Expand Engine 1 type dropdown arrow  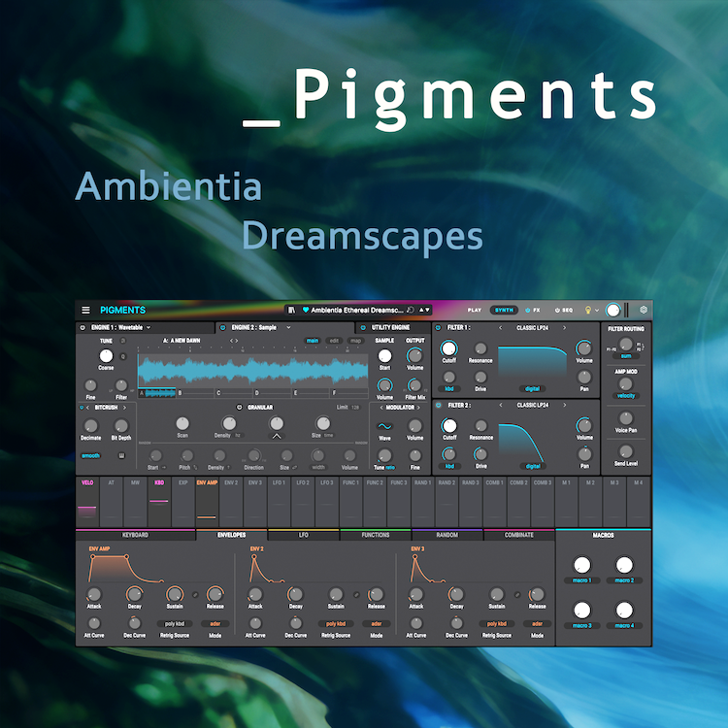149,327
